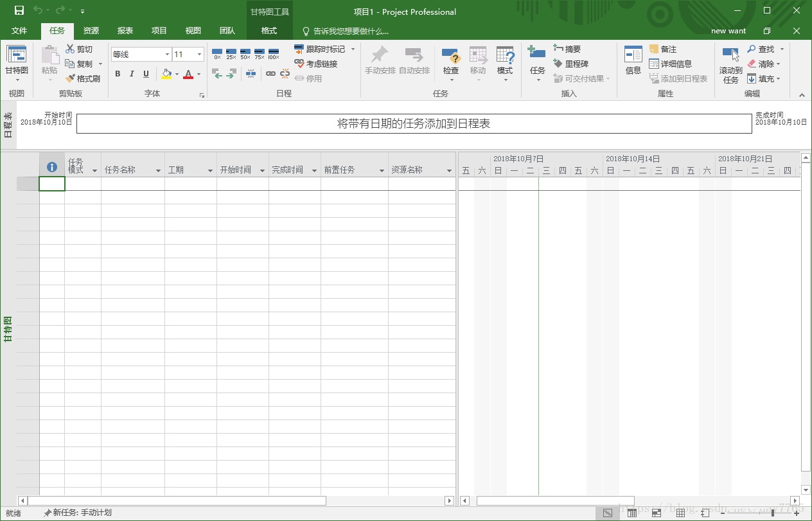Select the Format Painter brush
This screenshot has height=521, width=812.
point(70,78)
